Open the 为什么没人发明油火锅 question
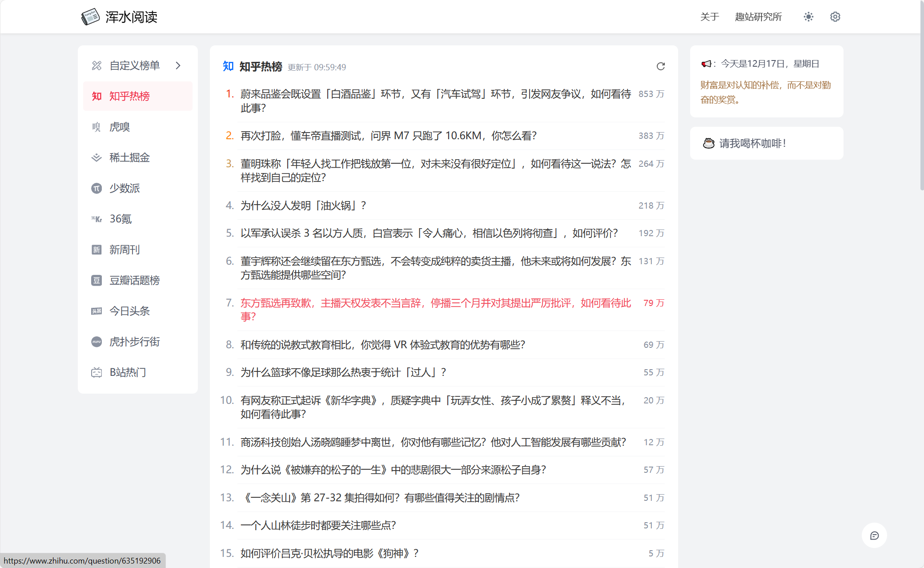The image size is (924, 568). (x=303, y=205)
